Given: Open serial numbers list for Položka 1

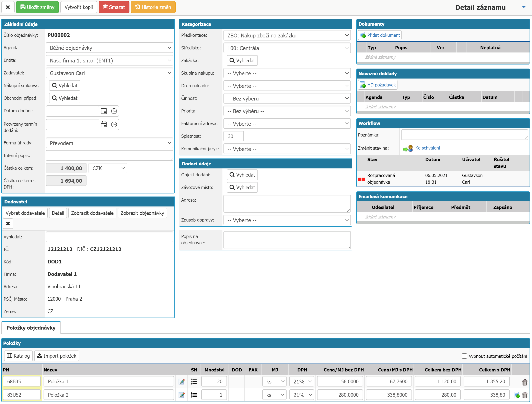Looking at the screenshot, I should pyautogui.click(x=194, y=381).
